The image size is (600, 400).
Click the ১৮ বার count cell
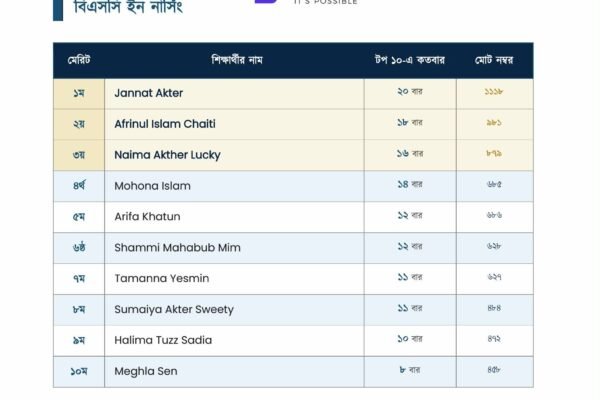(x=410, y=122)
